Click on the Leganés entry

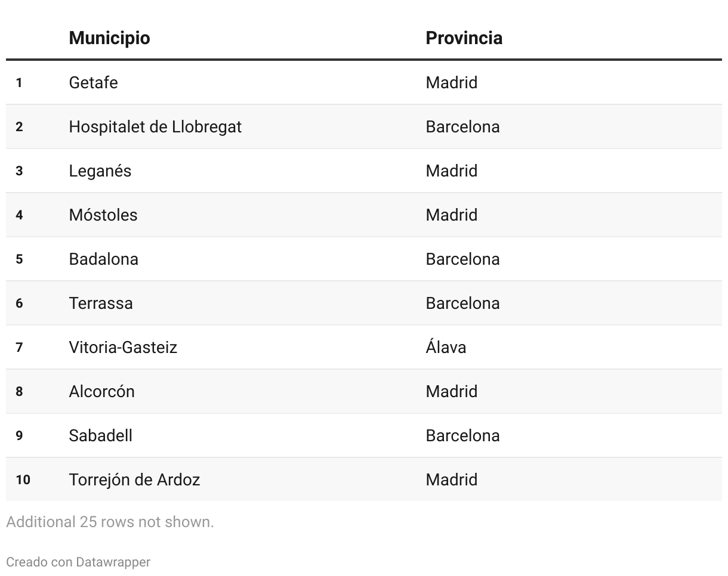point(100,171)
